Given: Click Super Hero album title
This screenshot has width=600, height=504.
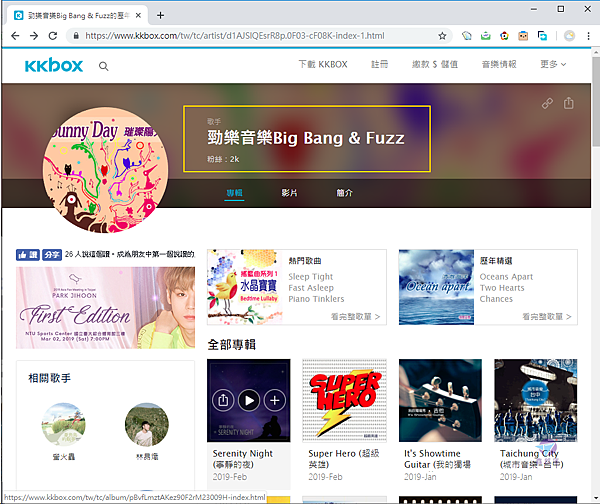Looking at the screenshot, I should 344,459.
